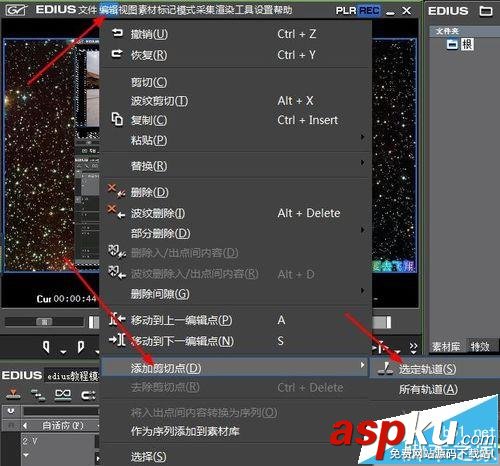Screen dimensions: 500x466
Task: Open the 选择(S) menu entry
Action: [148, 456]
